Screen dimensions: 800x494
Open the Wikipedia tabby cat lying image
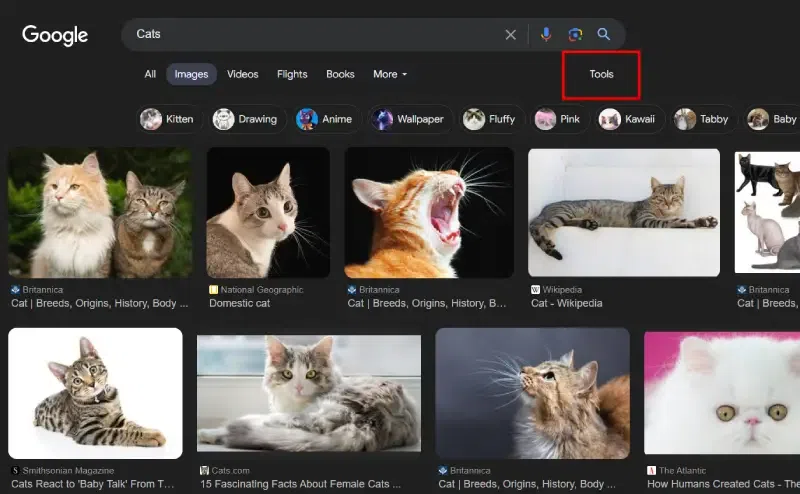pyautogui.click(x=624, y=212)
